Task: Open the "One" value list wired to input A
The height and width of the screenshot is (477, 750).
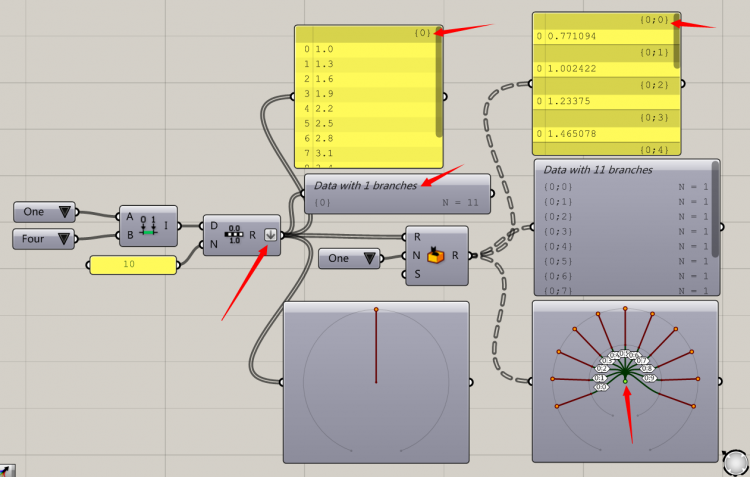Action: (x=44, y=212)
